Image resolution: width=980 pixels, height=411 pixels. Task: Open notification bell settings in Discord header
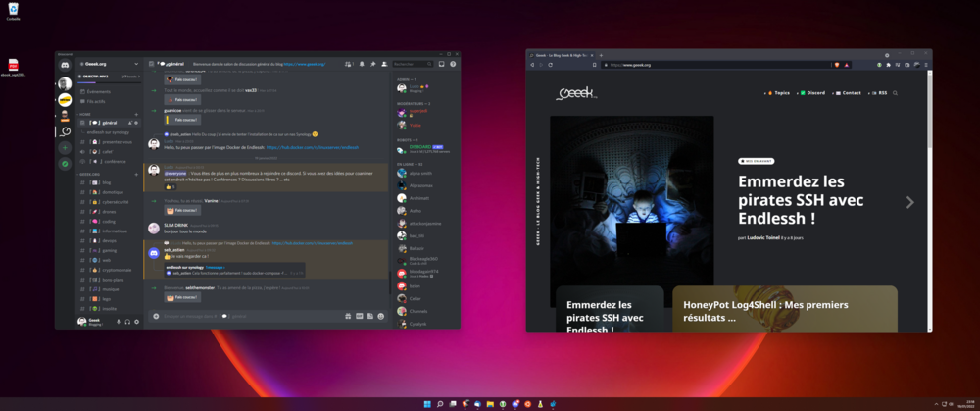(x=362, y=64)
